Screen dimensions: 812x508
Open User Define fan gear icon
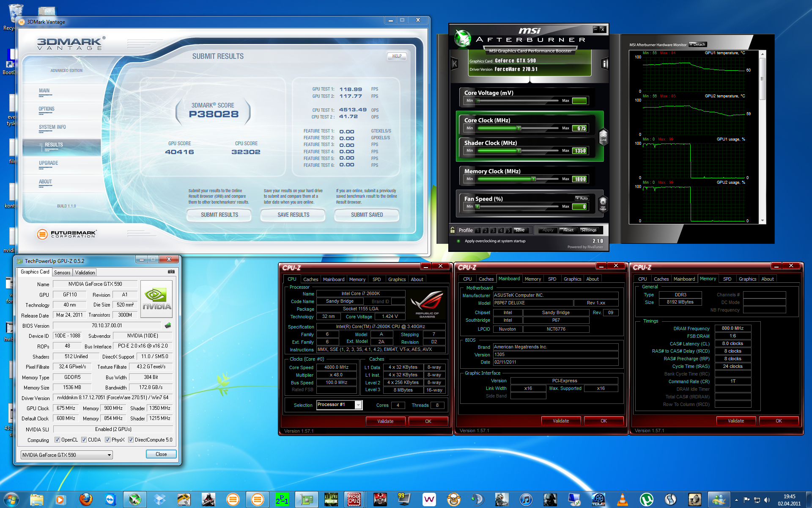pyautogui.click(x=603, y=204)
